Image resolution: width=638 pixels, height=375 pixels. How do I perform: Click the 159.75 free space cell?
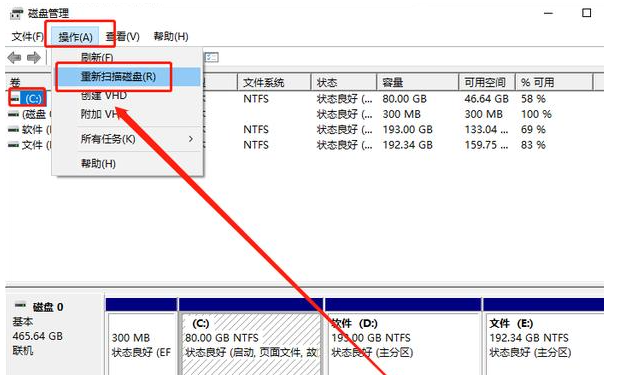pos(487,145)
